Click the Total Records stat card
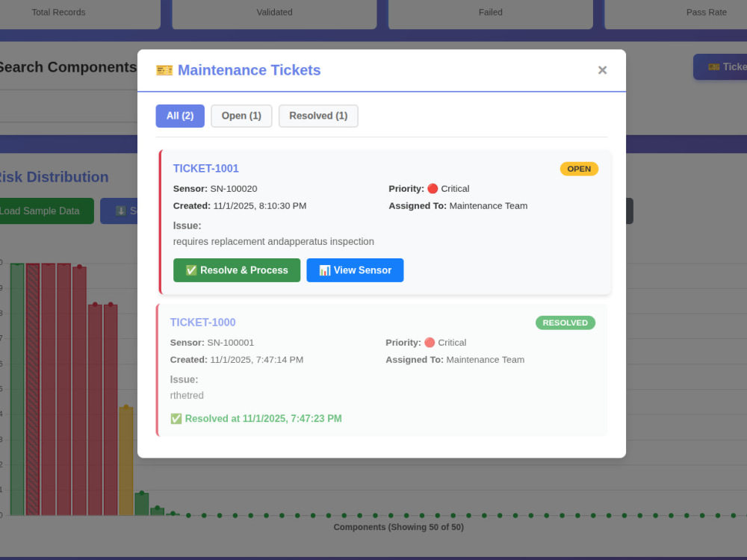Viewport: 747px width, 560px height. [x=80, y=14]
